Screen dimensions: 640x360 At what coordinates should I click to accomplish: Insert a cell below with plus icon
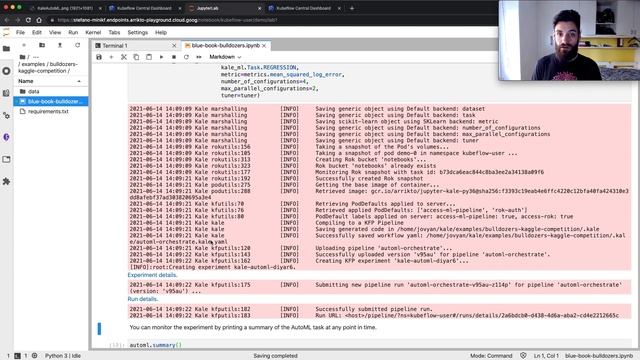[111, 57]
